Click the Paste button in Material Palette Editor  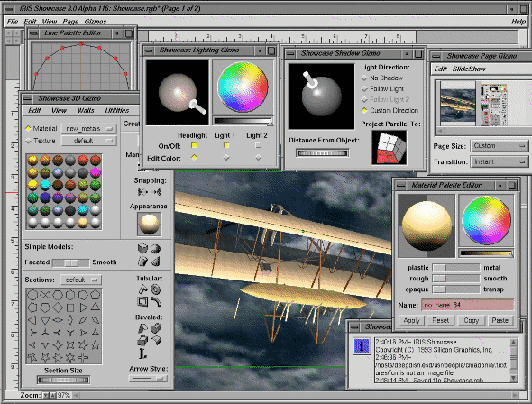click(500, 320)
